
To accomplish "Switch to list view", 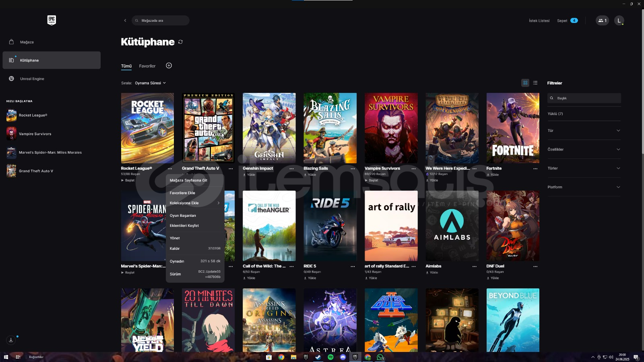I will tap(535, 83).
